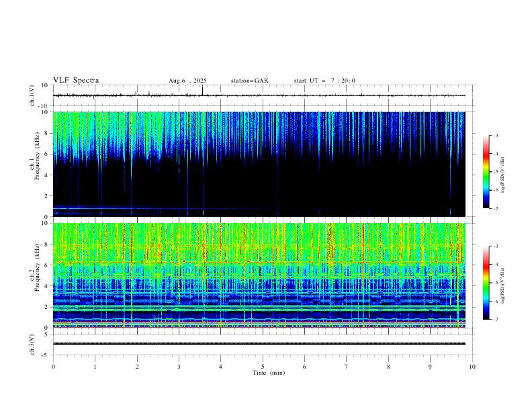Click the ch.1 colorbar log(PSD) label
The width and height of the screenshot is (532, 411).
[x=502, y=175]
